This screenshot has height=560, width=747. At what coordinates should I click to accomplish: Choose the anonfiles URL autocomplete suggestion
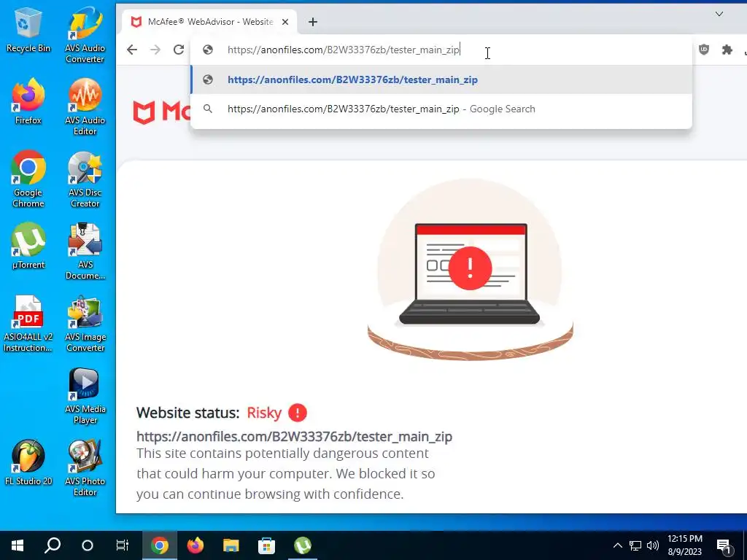pyautogui.click(x=441, y=79)
